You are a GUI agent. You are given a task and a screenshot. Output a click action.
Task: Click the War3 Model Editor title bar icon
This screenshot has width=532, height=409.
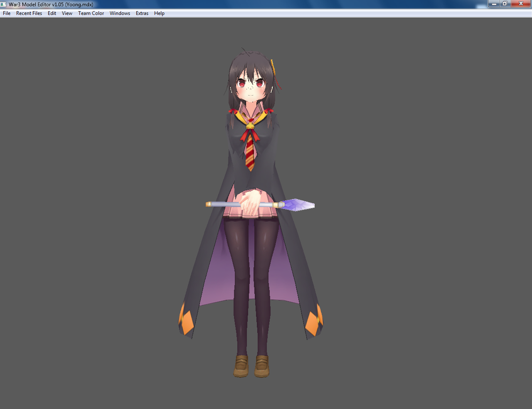point(4,4)
